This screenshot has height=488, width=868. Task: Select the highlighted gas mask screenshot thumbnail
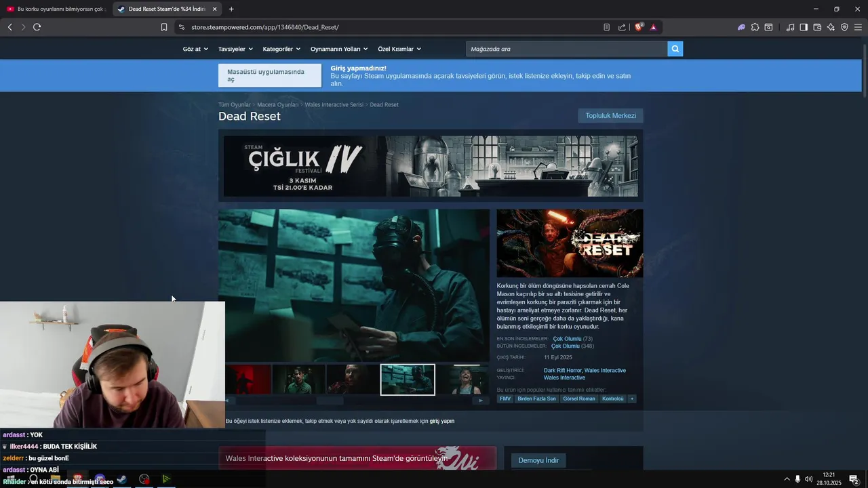408,380
